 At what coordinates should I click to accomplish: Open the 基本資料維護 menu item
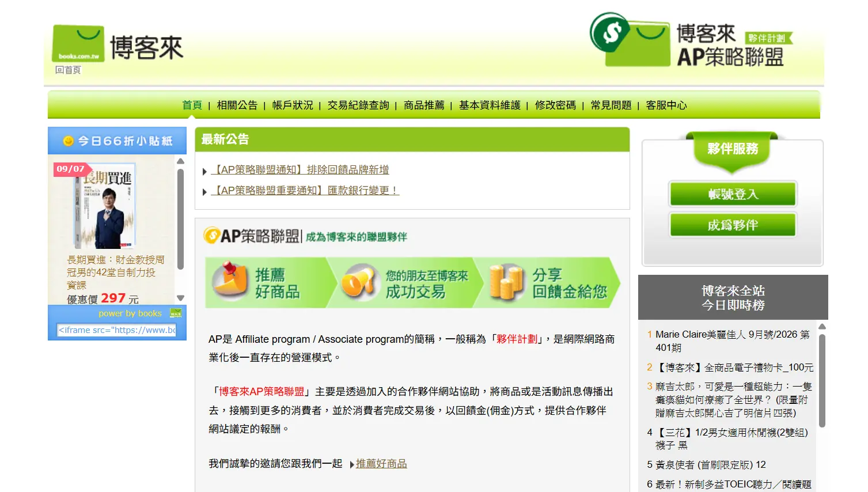(490, 105)
